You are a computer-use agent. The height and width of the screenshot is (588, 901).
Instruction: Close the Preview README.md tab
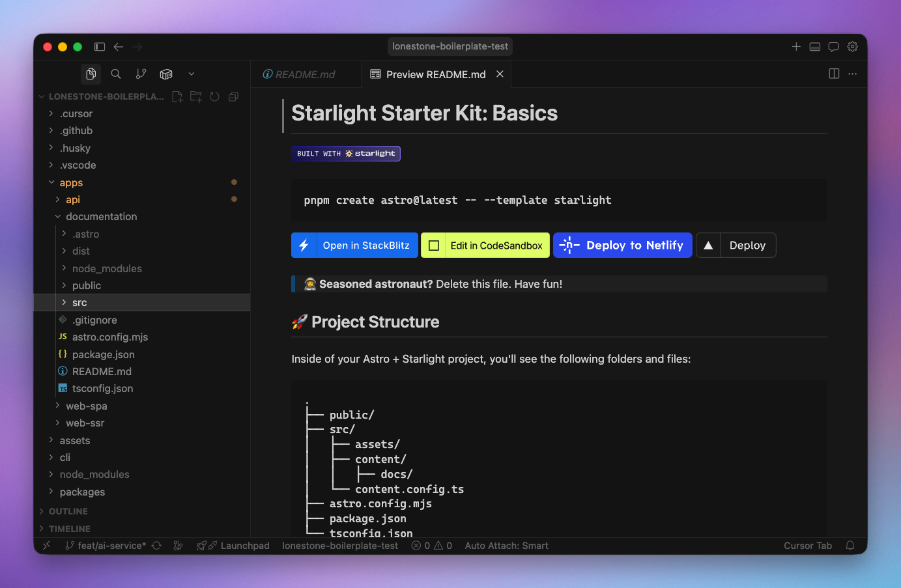pyautogui.click(x=500, y=74)
